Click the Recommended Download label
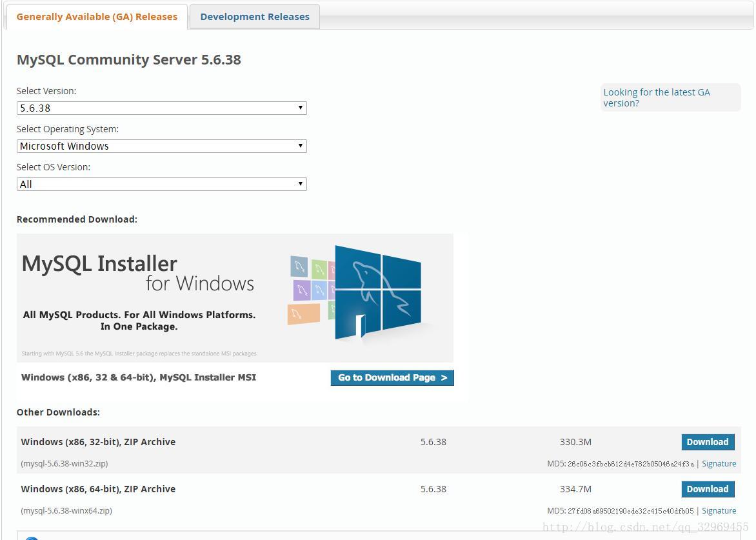Screen dimensions: 756x540 77,219
